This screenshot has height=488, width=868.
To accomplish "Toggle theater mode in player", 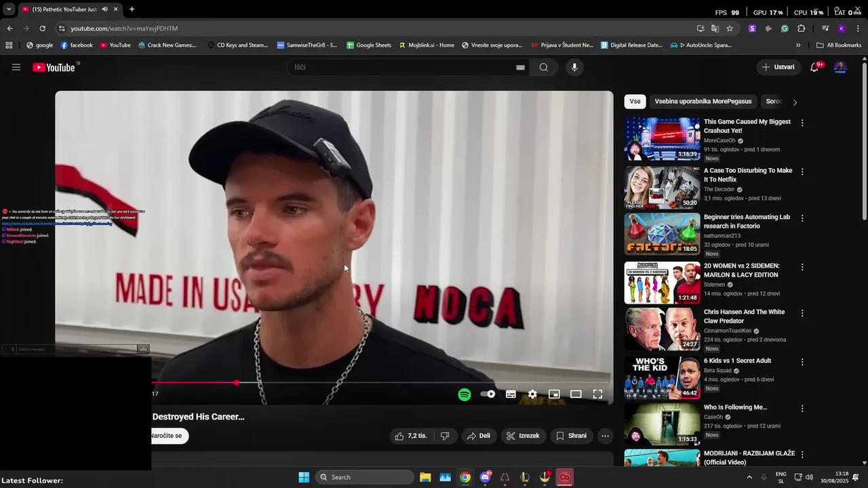I will pyautogui.click(x=576, y=394).
